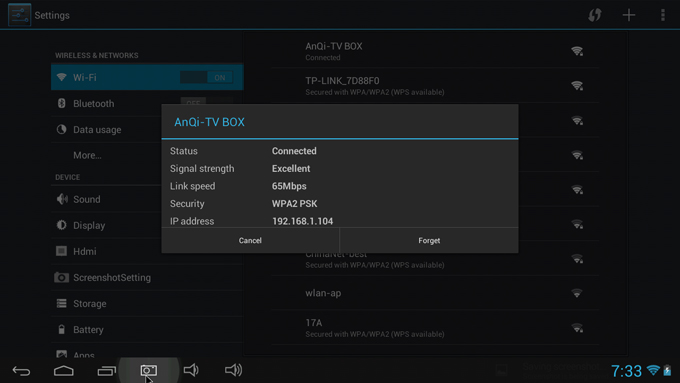This screenshot has width=680, height=383.
Task: Click signal icon of TP-LINK_7D88F0 network
Action: (x=577, y=85)
